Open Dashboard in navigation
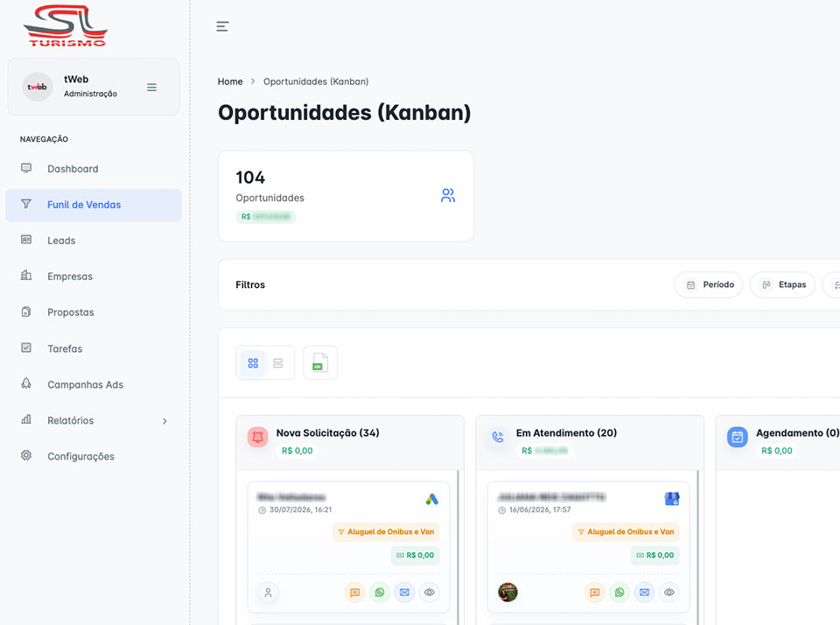Image resolution: width=840 pixels, height=625 pixels. (94, 169)
